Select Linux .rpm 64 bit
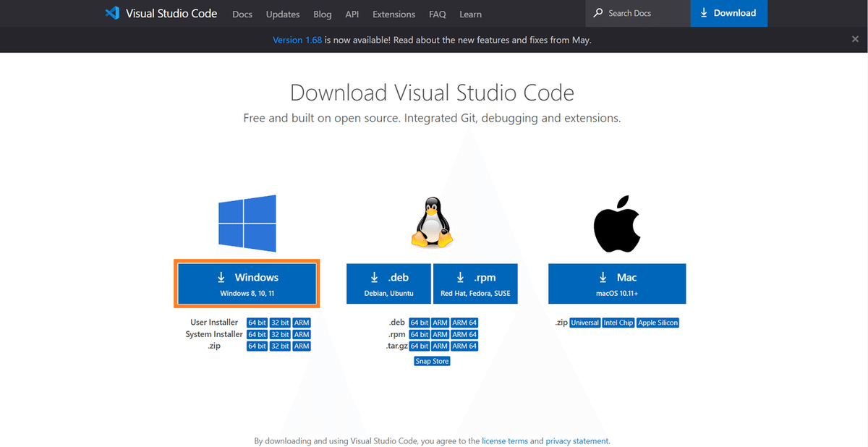Image resolution: width=868 pixels, height=447 pixels. pyautogui.click(x=420, y=334)
